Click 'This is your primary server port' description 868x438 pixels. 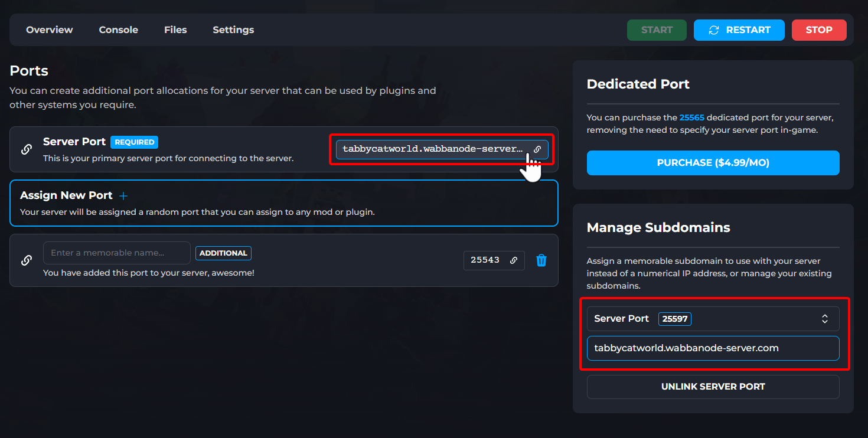[168, 159]
